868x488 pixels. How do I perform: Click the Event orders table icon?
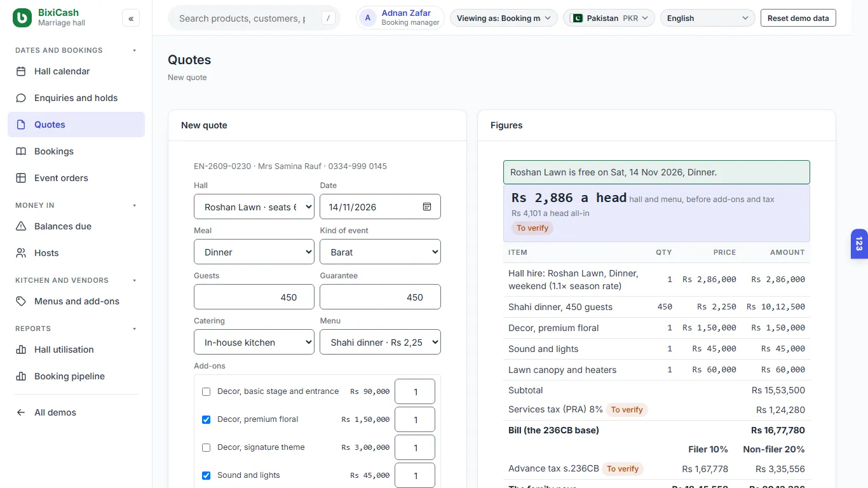[x=21, y=178]
